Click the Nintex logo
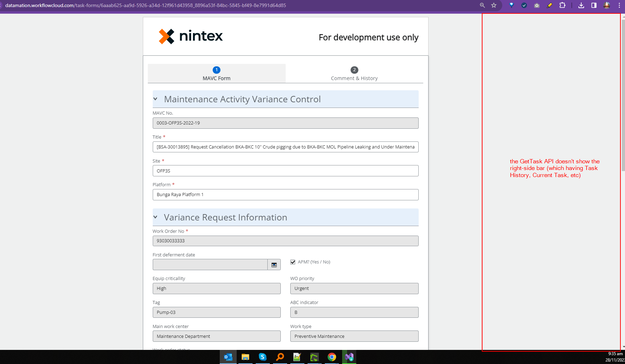 (x=191, y=36)
